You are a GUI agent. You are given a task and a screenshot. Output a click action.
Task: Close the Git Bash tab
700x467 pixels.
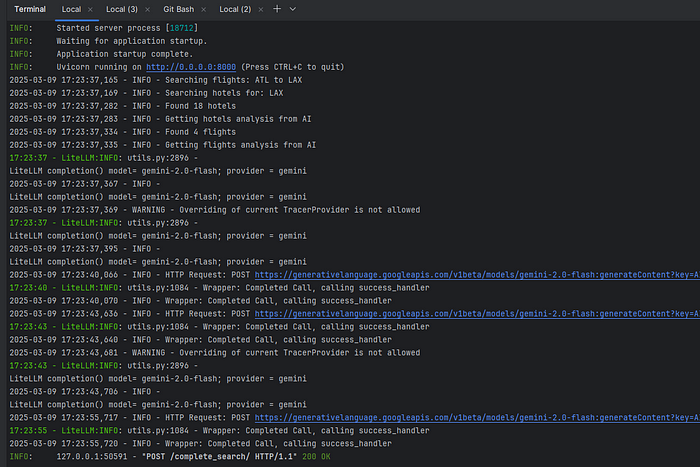[x=204, y=9]
